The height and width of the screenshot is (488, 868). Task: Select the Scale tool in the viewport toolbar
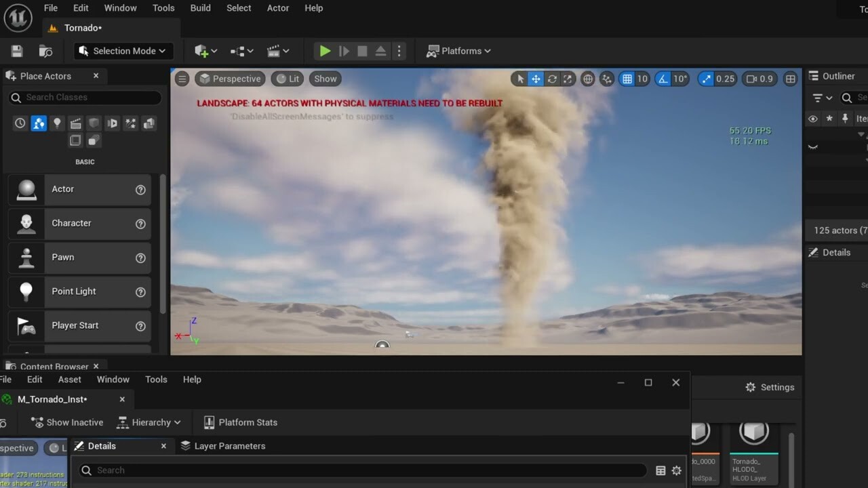568,79
